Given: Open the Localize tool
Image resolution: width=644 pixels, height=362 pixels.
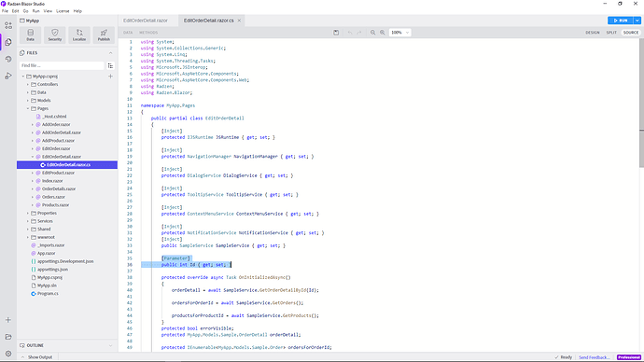Looking at the screenshot, I should [x=79, y=35].
